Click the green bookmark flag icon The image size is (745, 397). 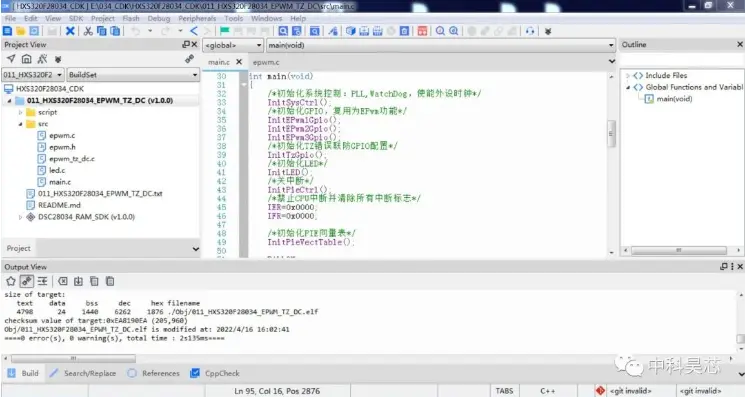[224, 31]
